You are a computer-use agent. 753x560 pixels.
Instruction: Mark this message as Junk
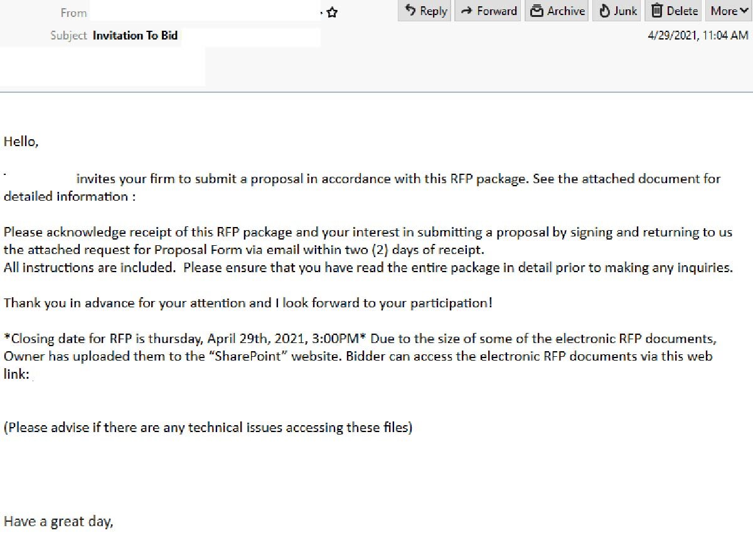[x=616, y=11]
